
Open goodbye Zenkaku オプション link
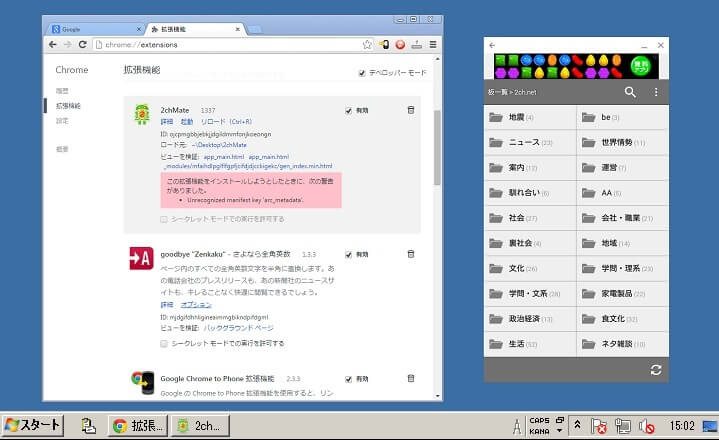(196, 304)
